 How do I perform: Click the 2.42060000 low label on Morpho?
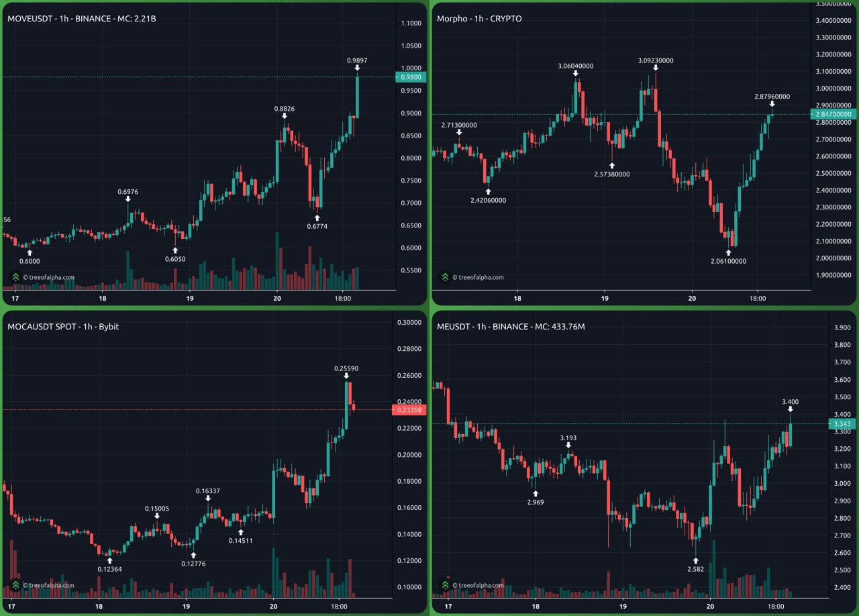point(489,200)
